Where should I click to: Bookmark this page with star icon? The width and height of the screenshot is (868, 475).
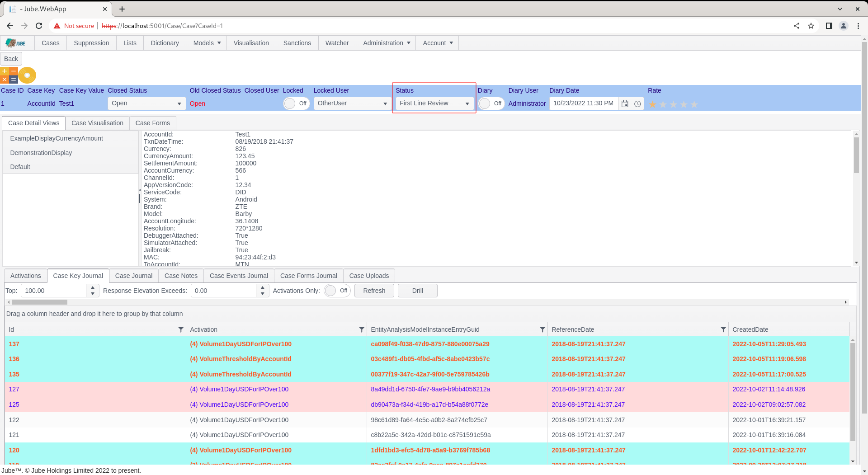coord(811,26)
